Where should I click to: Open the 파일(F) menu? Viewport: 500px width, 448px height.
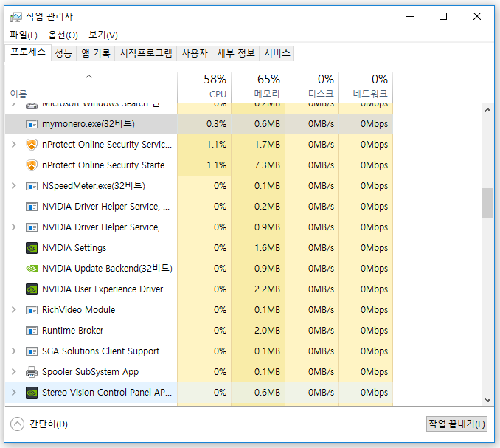tap(24, 35)
